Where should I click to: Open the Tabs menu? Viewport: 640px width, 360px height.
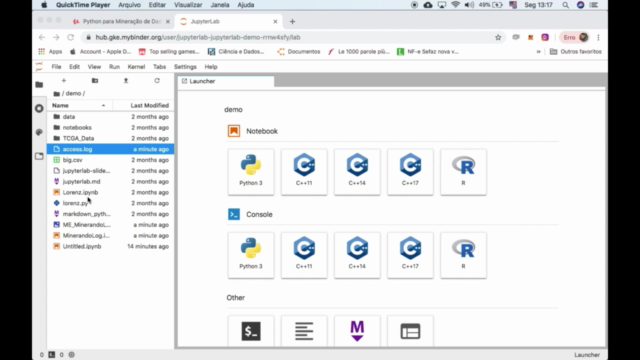coord(160,67)
